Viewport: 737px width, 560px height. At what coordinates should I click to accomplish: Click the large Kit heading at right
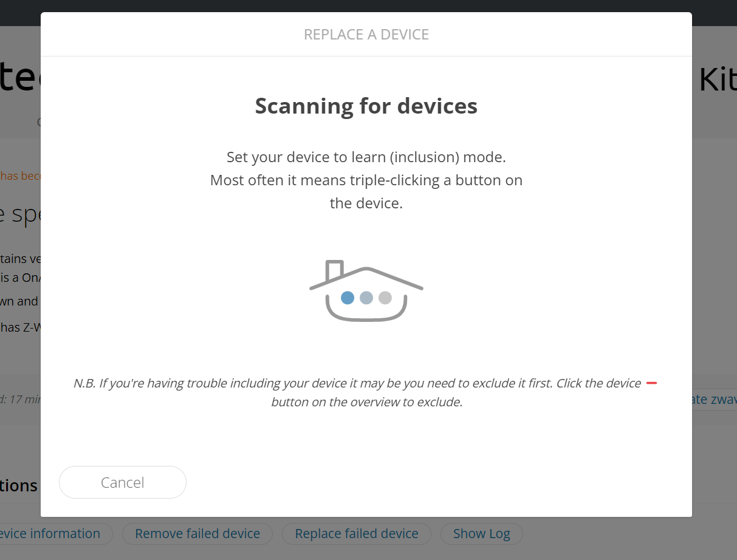(717, 80)
